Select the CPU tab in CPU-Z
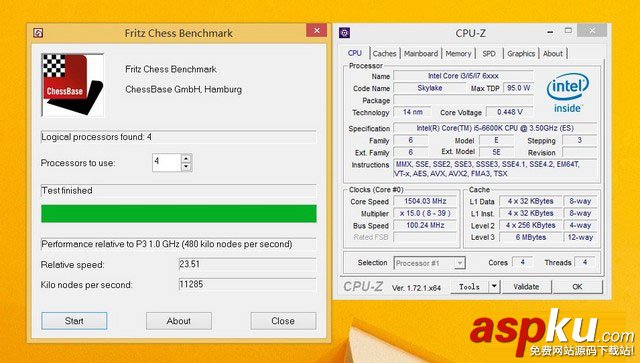This screenshot has height=363, width=640. tap(355, 53)
